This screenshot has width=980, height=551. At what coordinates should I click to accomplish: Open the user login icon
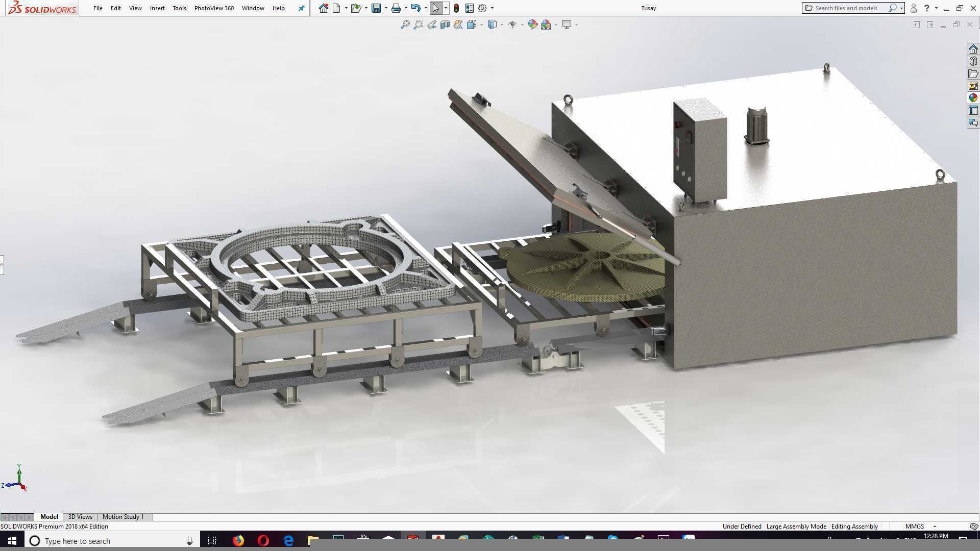(x=914, y=8)
